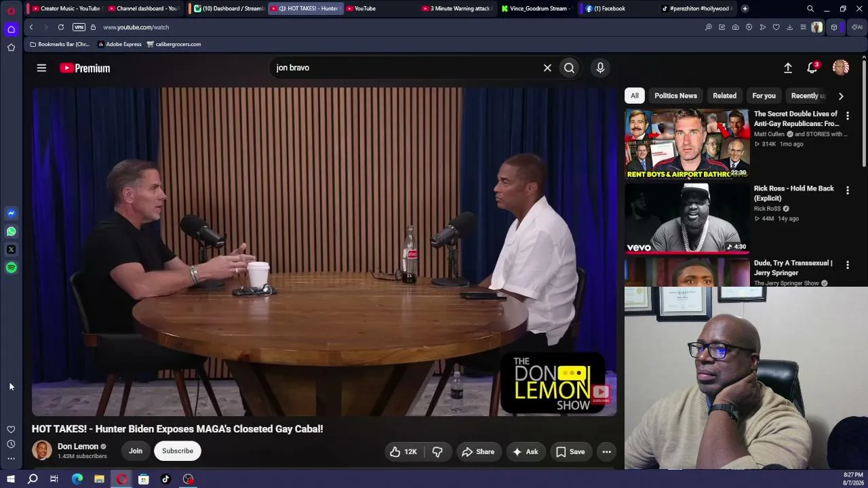This screenshot has height=488, width=868.
Task: Open the YouTube guide hamburger menu
Action: (41, 68)
